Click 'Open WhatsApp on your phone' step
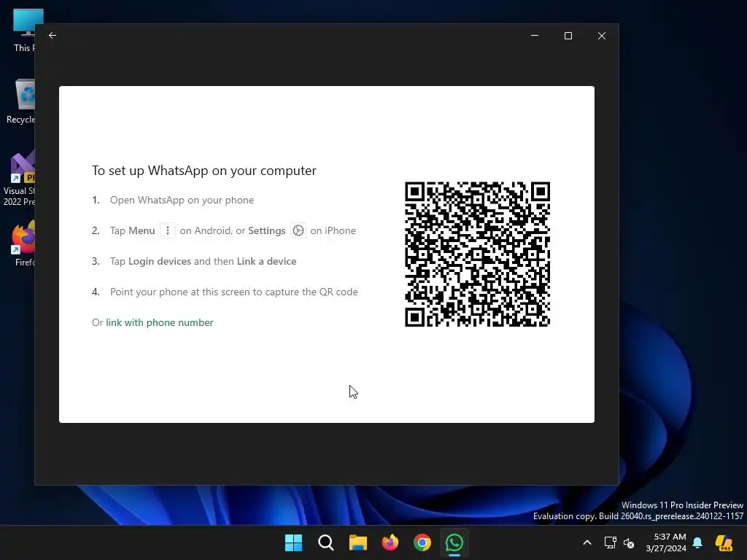 (182, 200)
